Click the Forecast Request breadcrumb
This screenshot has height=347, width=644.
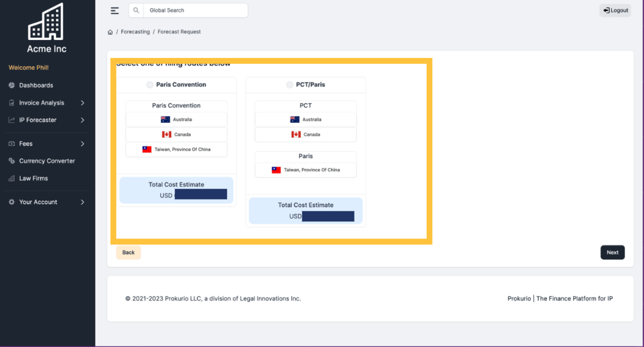(179, 32)
